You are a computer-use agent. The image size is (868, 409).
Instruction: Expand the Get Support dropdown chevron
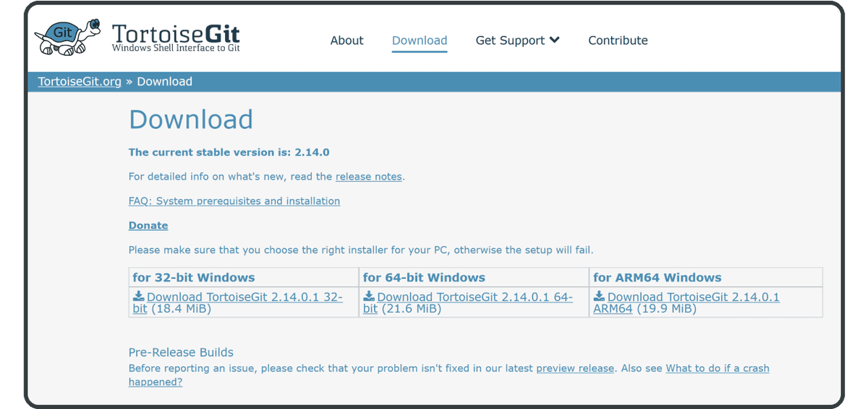pyautogui.click(x=555, y=40)
